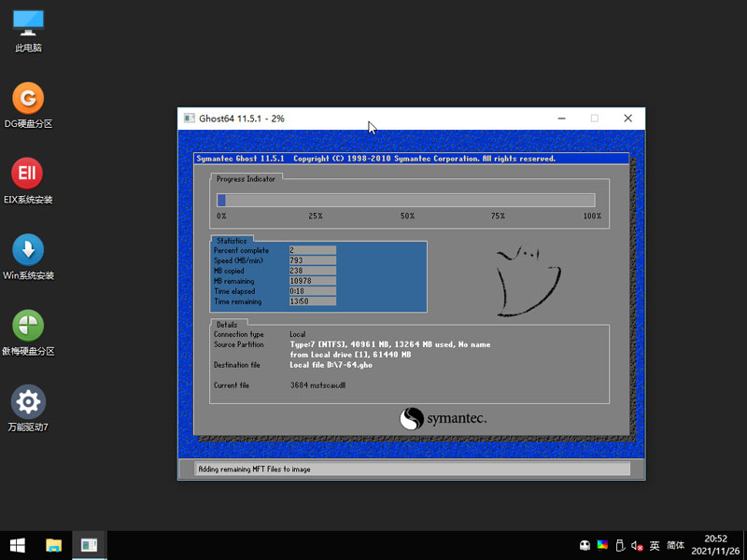Click the Details group label
Screen dimensions: 747x560
pos(227,325)
